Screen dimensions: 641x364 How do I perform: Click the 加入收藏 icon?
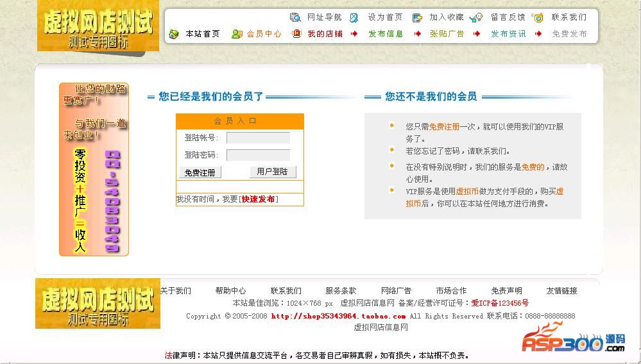[x=417, y=17]
